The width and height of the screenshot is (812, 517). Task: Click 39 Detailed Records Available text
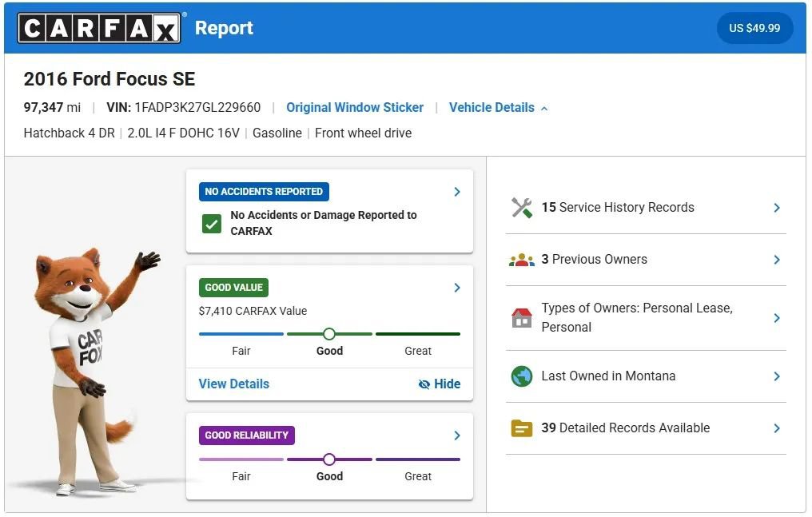[x=626, y=428]
